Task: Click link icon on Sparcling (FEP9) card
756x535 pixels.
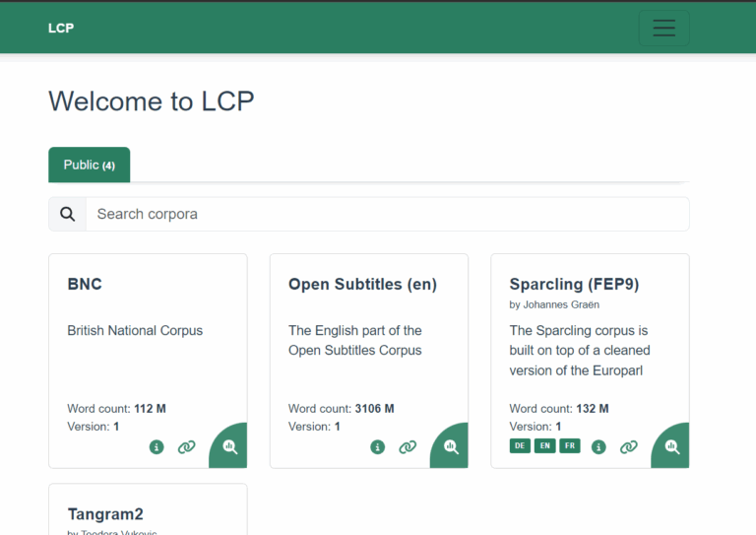Action: pyautogui.click(x=629, y=447)
